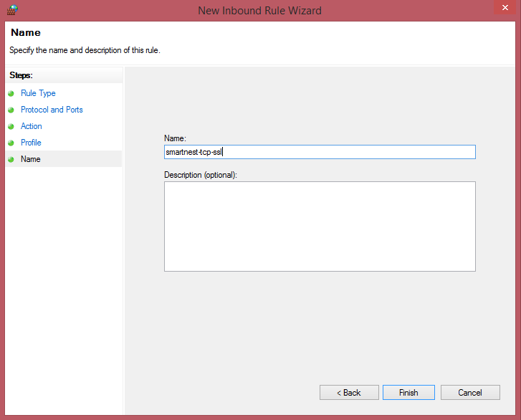Click the green bullet beside Profile
The width and height of the screenshot is (521, 420).
(x=11, y=143)
